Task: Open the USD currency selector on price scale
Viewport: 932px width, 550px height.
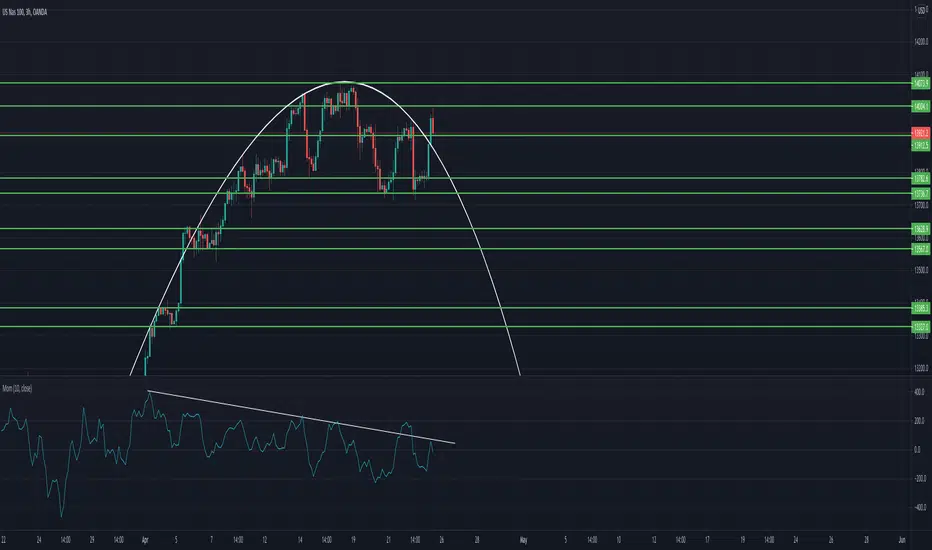Action: (921, 10)
